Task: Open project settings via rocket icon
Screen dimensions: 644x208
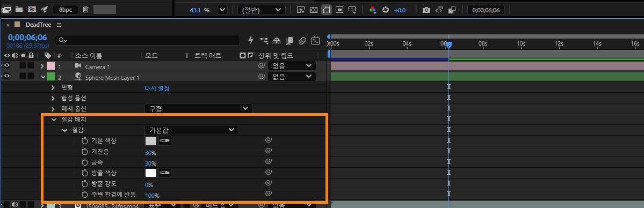Action: (x=45, y=9)
